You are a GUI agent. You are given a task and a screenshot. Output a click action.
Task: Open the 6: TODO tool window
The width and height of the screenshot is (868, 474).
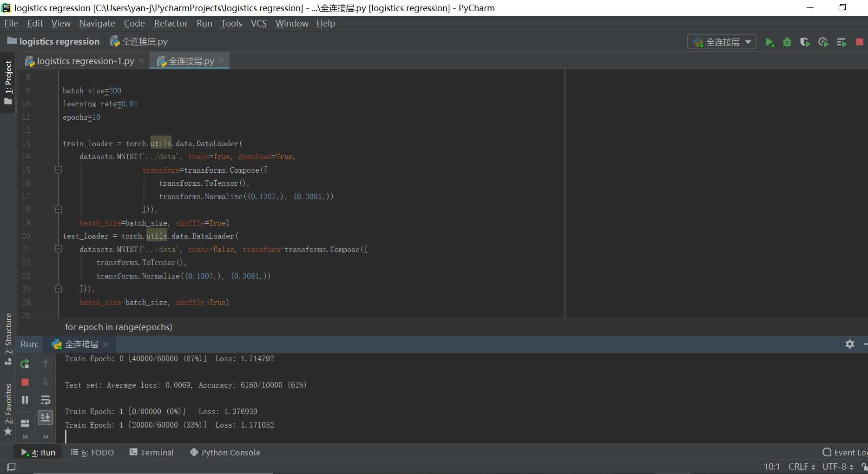point(92,453)
